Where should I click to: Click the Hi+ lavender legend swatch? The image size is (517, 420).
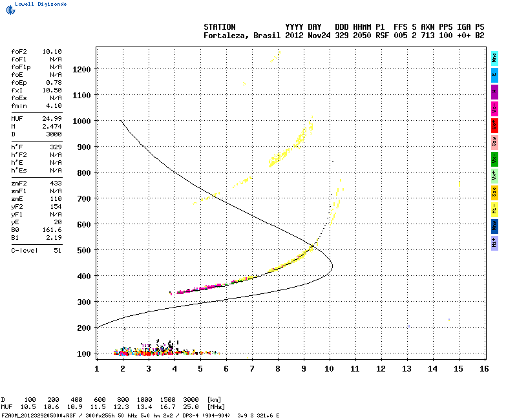[x=494, y=243]
